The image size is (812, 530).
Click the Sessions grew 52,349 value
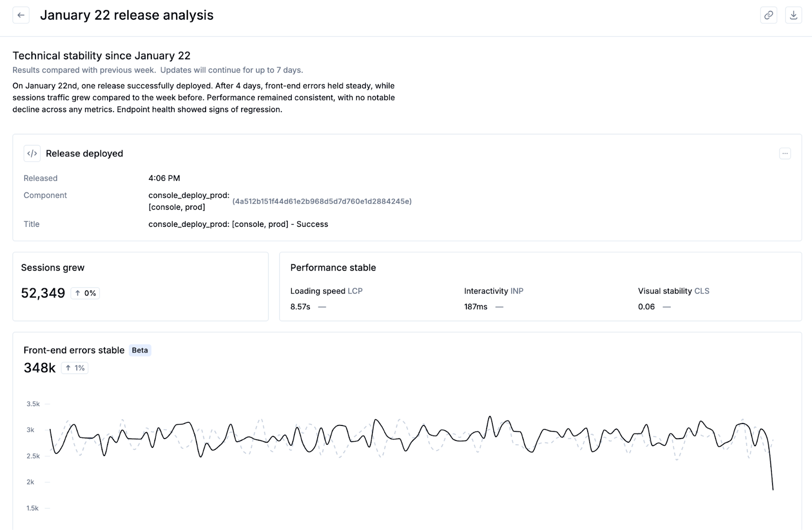(x=43, y=293)
